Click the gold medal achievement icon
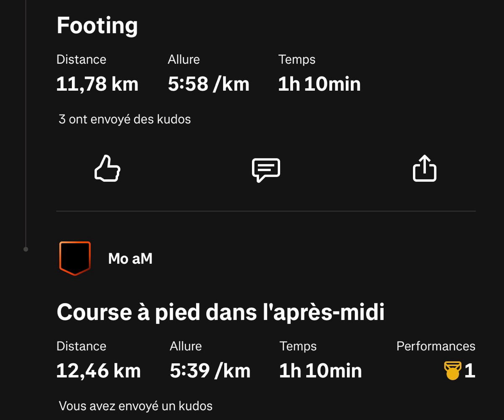The image size is (504, 420). pyautogui.click(x=452, y=370)
